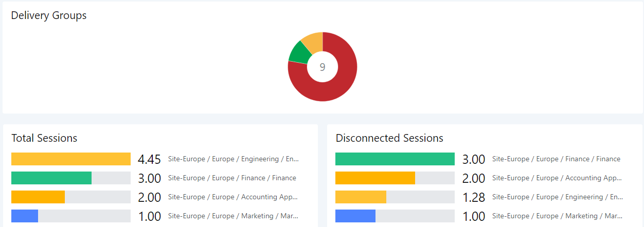
Task: Click the green Finance bar in Total Sessions
Action: [51, 178]
